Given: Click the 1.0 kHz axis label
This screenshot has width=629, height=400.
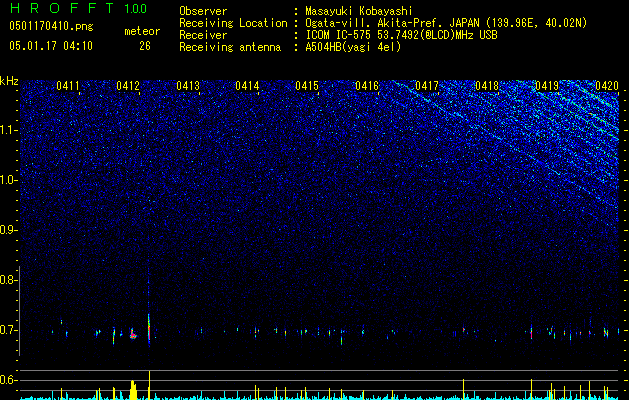Looking at the screenshot, I should (7, 180).
